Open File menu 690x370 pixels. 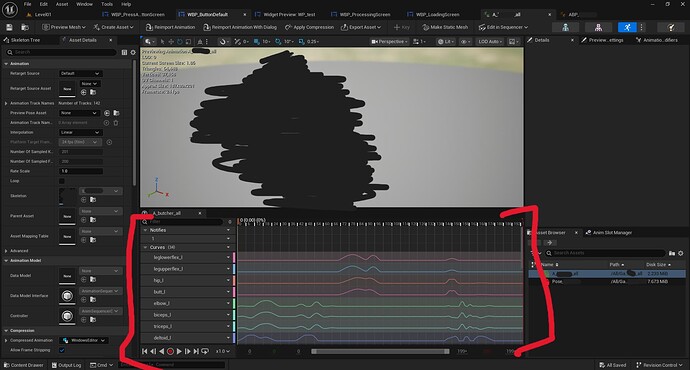tap(27, 4)
